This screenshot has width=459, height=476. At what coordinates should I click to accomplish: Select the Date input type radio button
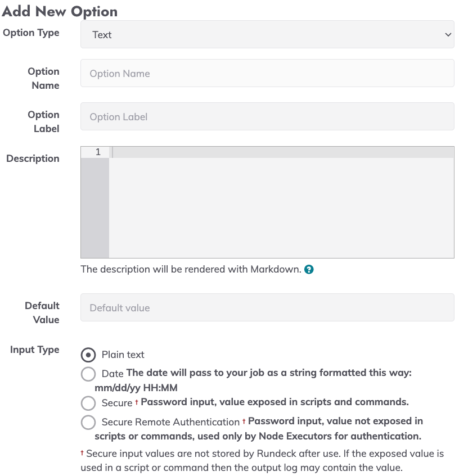(88, 374)
